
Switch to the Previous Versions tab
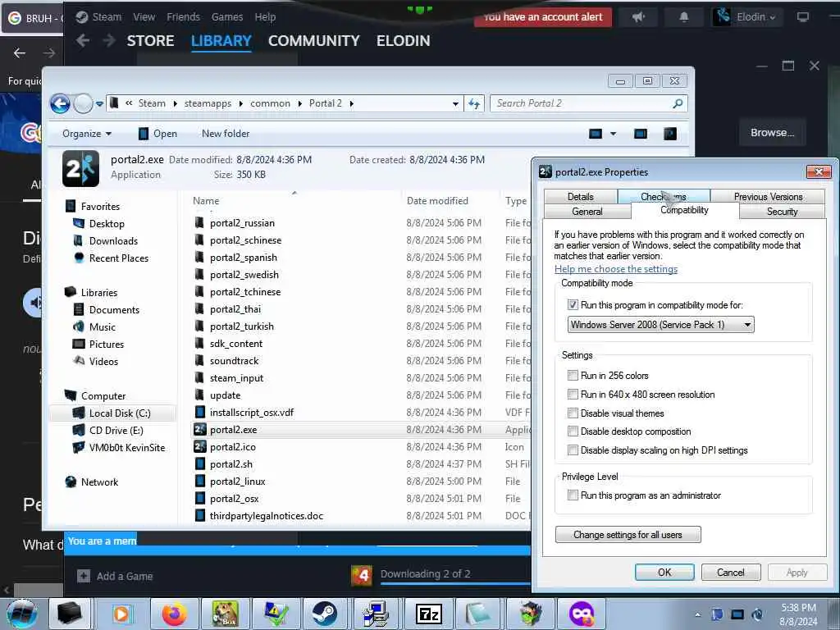[768, 197]
